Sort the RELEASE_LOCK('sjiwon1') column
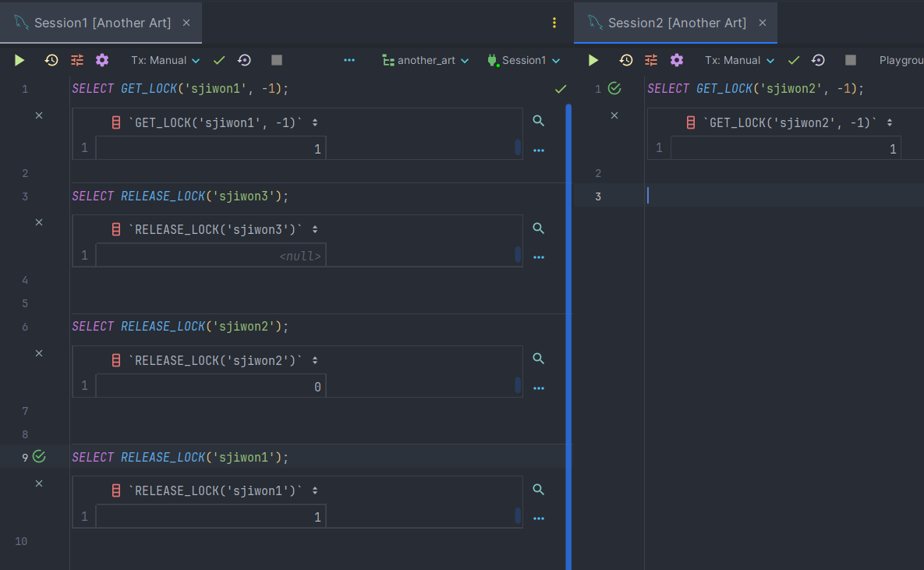The width and height of the screenshot is (924, 570). (x=315, y=490)
